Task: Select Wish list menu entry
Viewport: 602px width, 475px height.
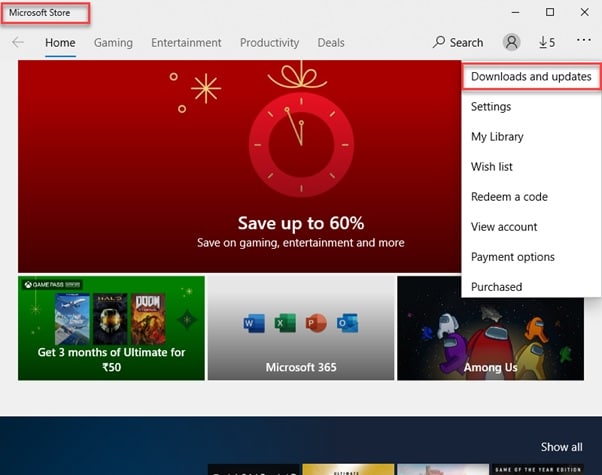Action: tap(531, 167)
